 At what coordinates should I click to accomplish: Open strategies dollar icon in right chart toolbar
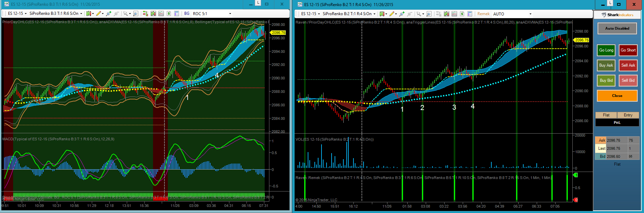point(462,14)
